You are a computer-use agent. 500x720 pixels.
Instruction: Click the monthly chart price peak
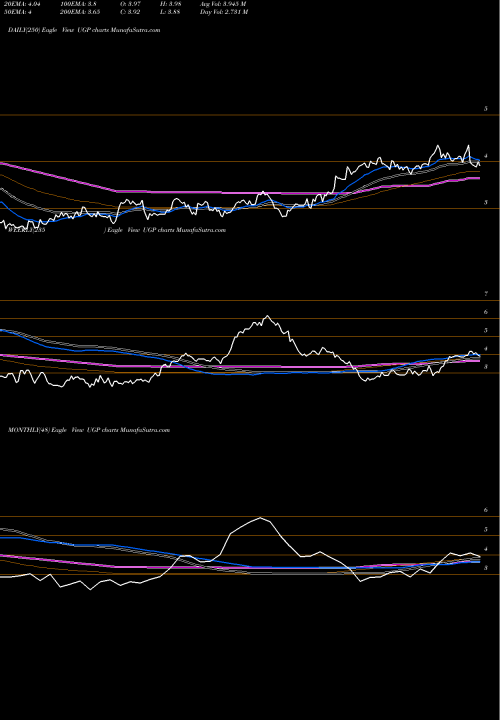[261, 518]
